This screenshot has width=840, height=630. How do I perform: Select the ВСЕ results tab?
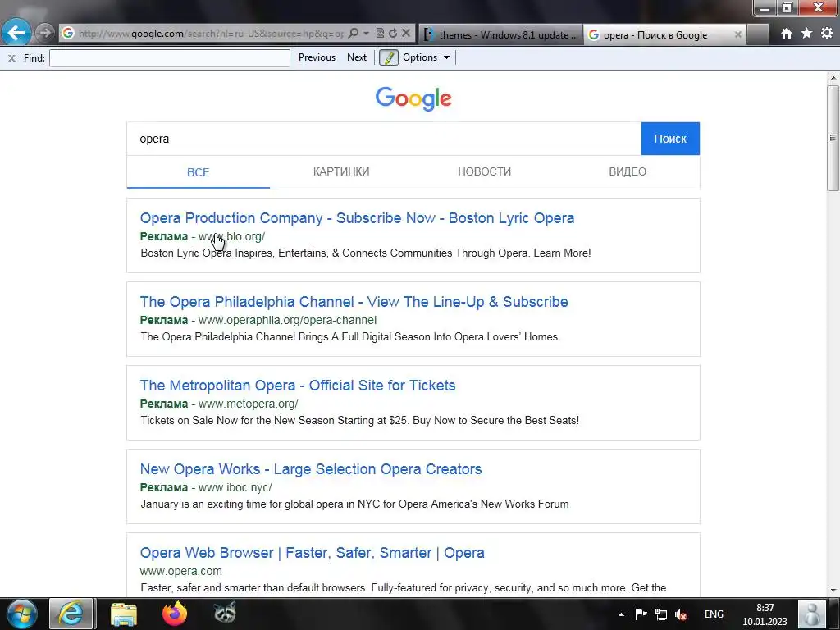tap(199, 172)
